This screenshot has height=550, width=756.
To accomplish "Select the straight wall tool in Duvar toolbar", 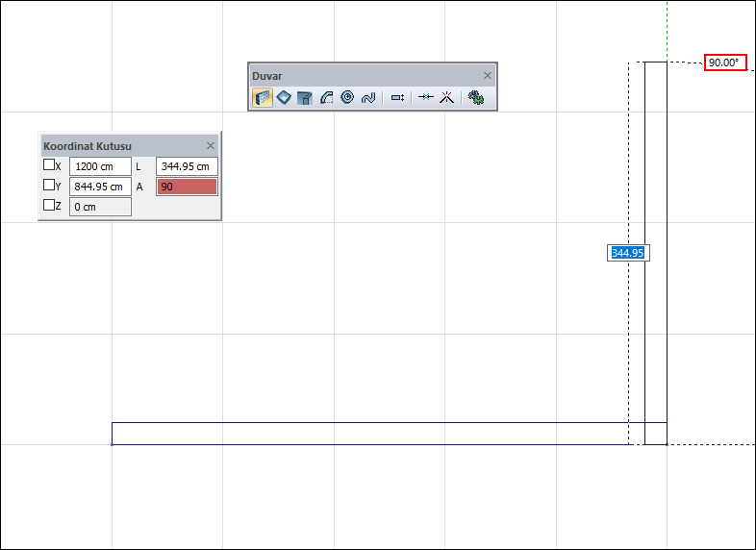I will [263, 98].
